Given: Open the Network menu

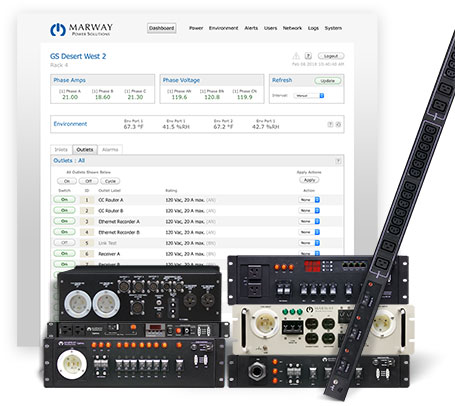Looking at the screenshot, I should point(292,28).
